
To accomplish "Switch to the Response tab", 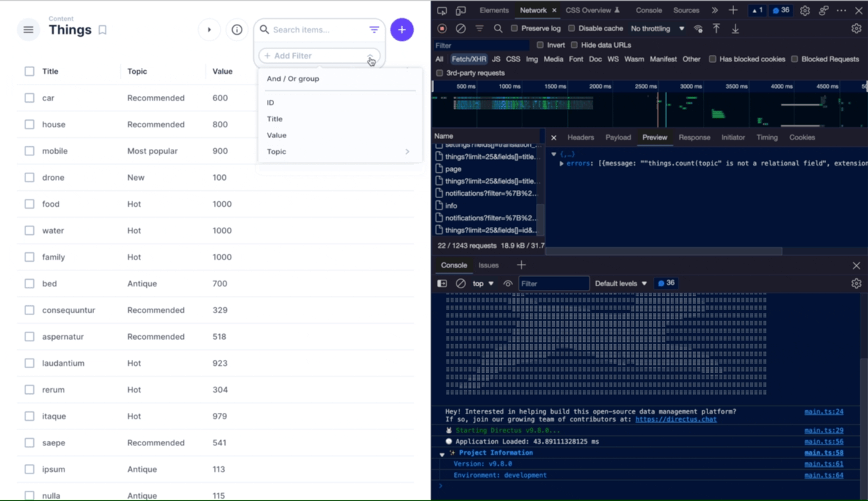I will (x=694, y=137).
